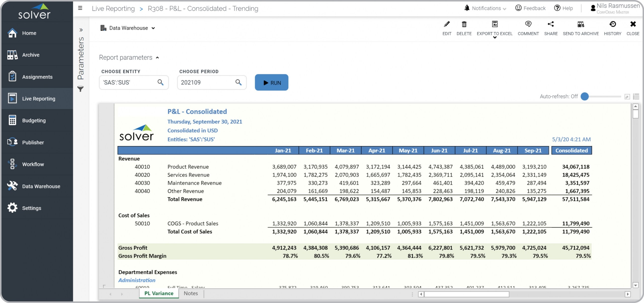Open Budgeting in the sidebar
Image resolution: width=644 pixels, height=303 pixels.
coord(34,120)
